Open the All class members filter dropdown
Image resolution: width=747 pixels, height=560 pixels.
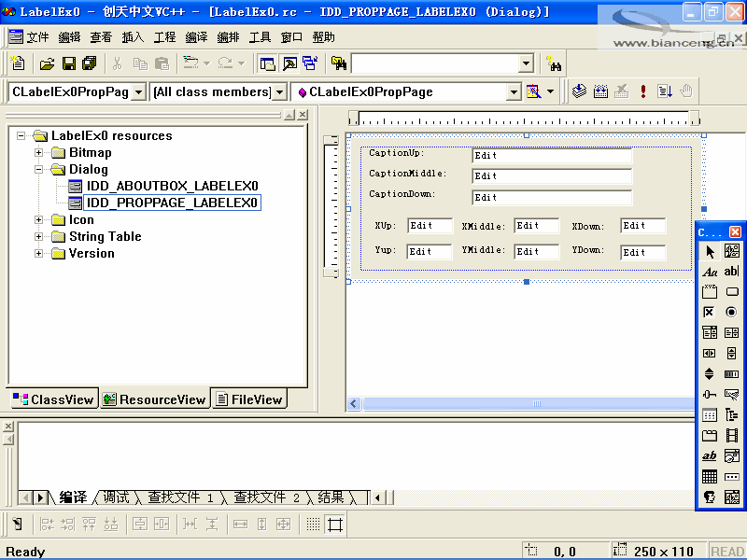coord(280,91)
